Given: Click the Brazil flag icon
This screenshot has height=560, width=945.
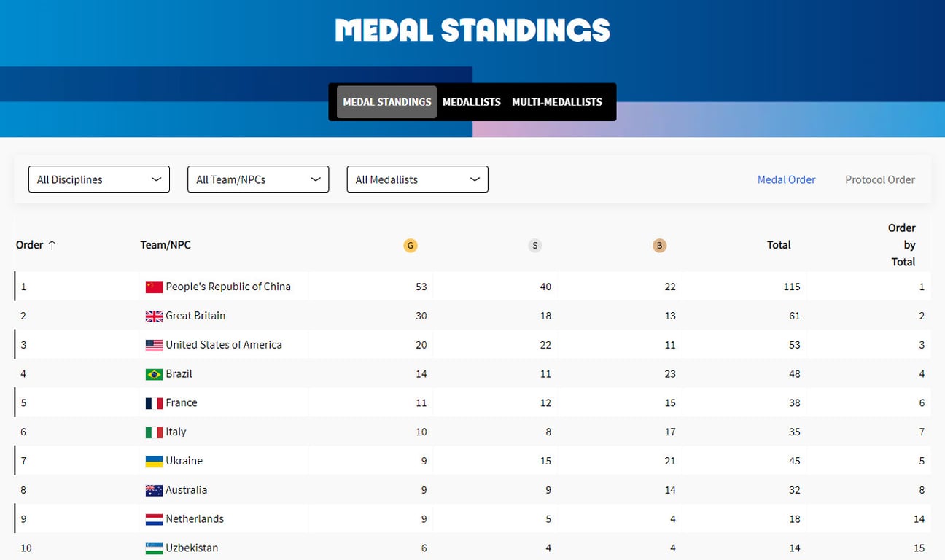Looking at the screenshot, I should tap(154, 374).
